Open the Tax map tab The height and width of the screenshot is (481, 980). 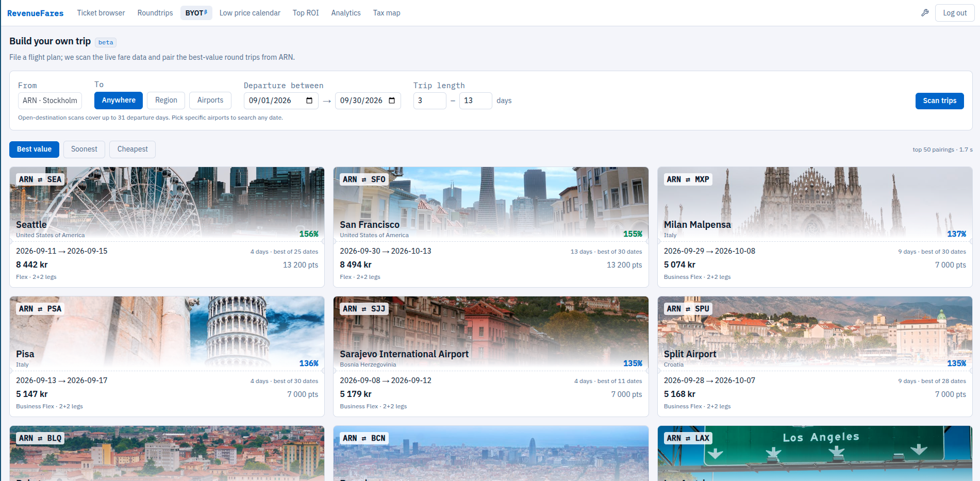click(x=387, y=13)
